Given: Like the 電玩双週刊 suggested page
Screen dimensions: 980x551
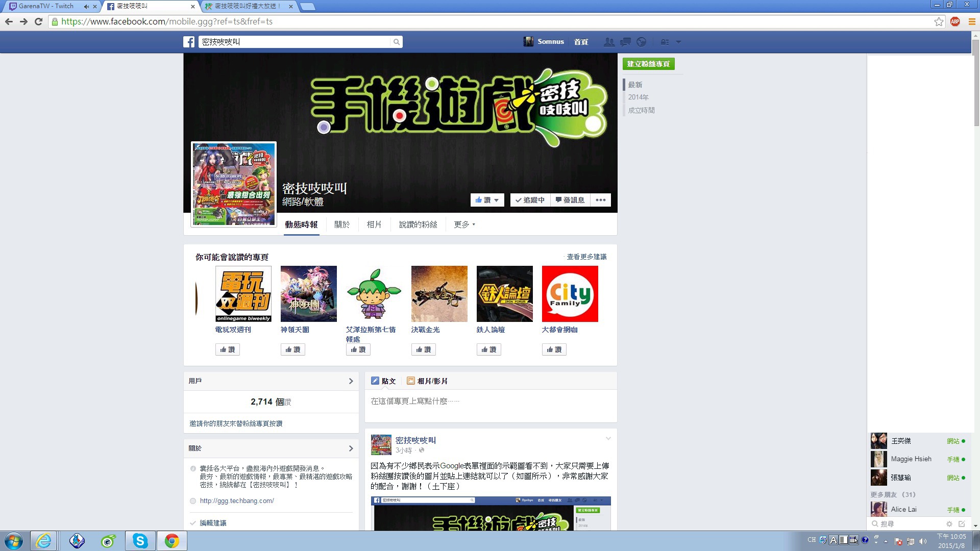Looking at the screenshot, I should [x=228, y=349].
